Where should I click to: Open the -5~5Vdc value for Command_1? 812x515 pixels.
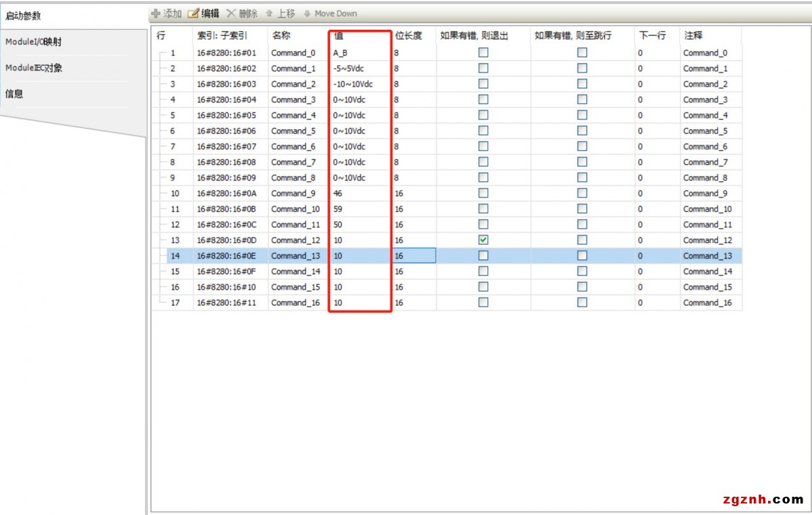coord(359,68)
